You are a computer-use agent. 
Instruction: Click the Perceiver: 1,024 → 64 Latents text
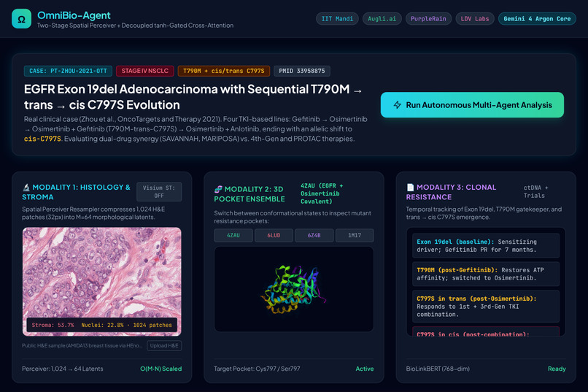click(x=62, y=369)
